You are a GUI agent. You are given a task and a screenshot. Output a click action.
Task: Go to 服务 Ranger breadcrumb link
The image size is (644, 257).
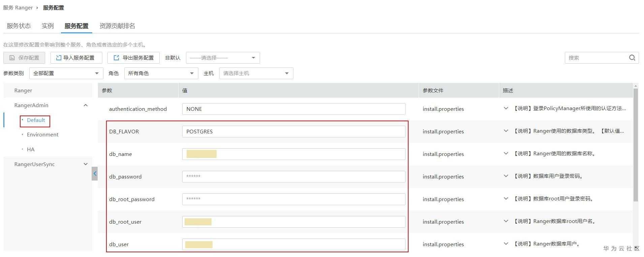(18, 7)
